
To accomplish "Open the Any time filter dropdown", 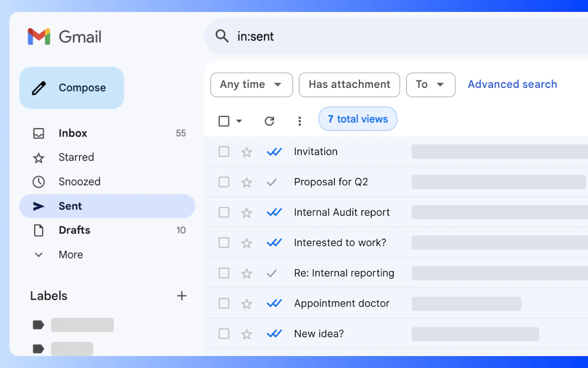I will pos(252,85).
